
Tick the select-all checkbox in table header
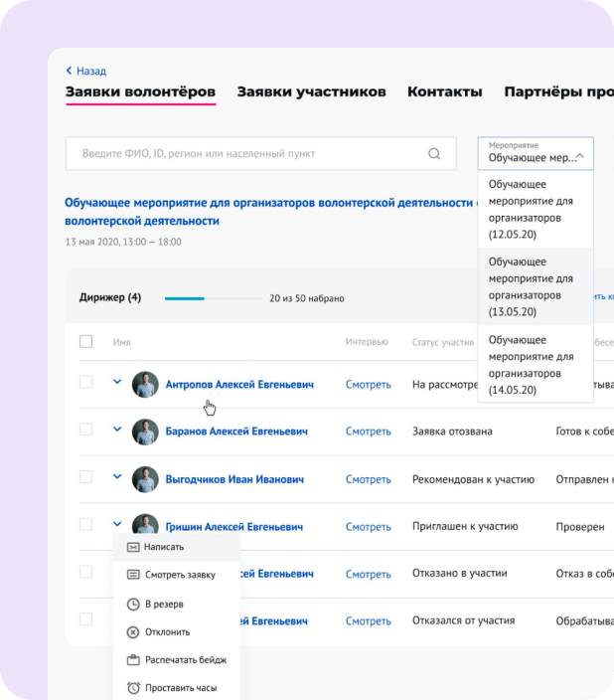pyautogui.click(x=86, y=341)
